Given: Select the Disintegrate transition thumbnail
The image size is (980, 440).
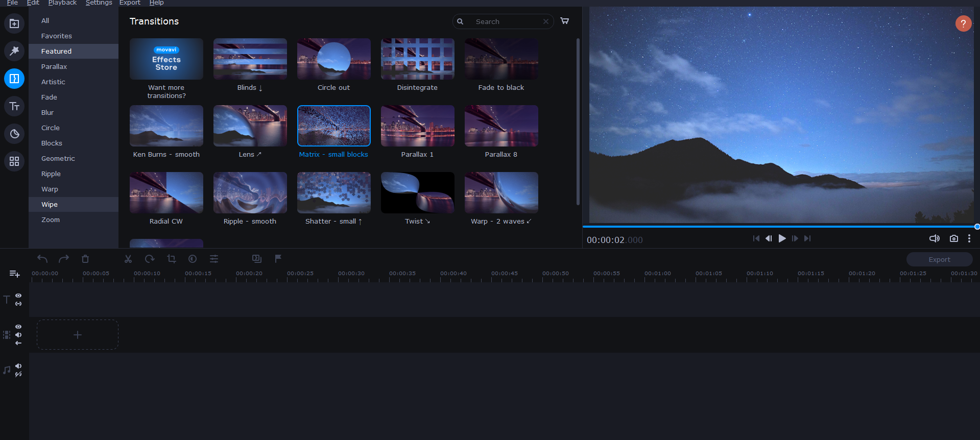Looking at the screenshot, I should 418,59.
